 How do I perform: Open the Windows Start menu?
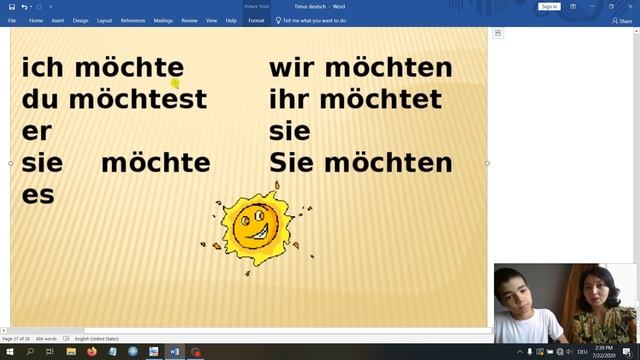click(x=10, y=351)
